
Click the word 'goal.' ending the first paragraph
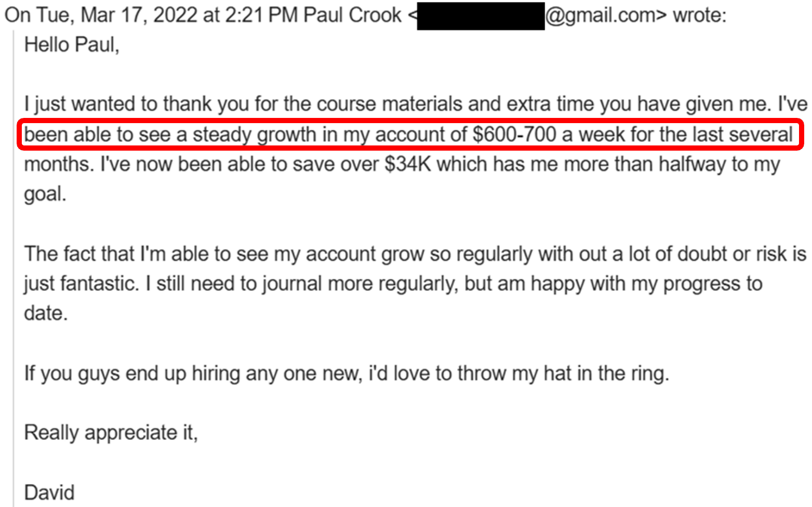coord(45,194)
